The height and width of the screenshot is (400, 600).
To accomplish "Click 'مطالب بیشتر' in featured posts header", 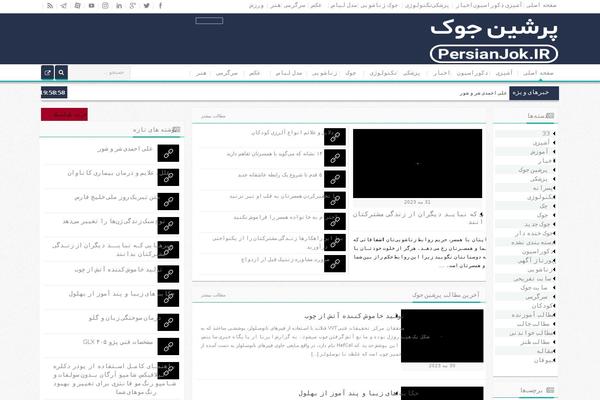I will tap(214, 116).
